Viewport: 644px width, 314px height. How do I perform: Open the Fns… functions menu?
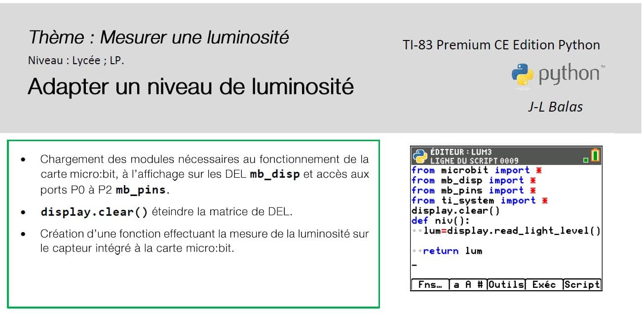click(x=430, y=285)
